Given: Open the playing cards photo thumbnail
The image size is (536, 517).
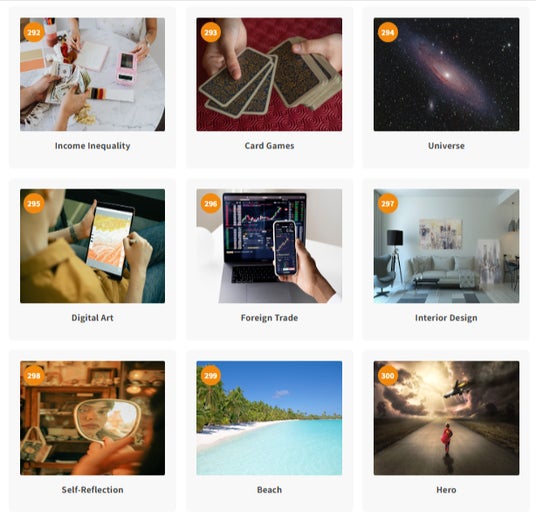Looking at the screenshot, I should [269, 75].
